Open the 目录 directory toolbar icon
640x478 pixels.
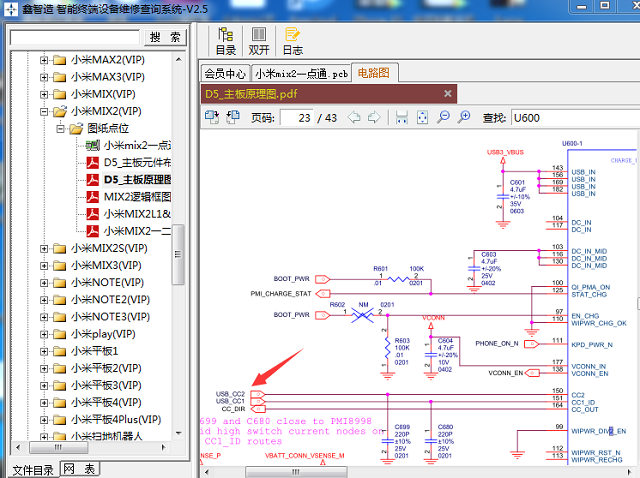[226, 41]
